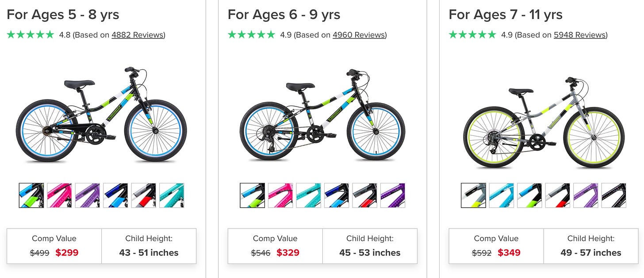Select the pink swatch for ages 5-8 bike
This screenshot has height=278, width=644.
click(x=60, y=194)
